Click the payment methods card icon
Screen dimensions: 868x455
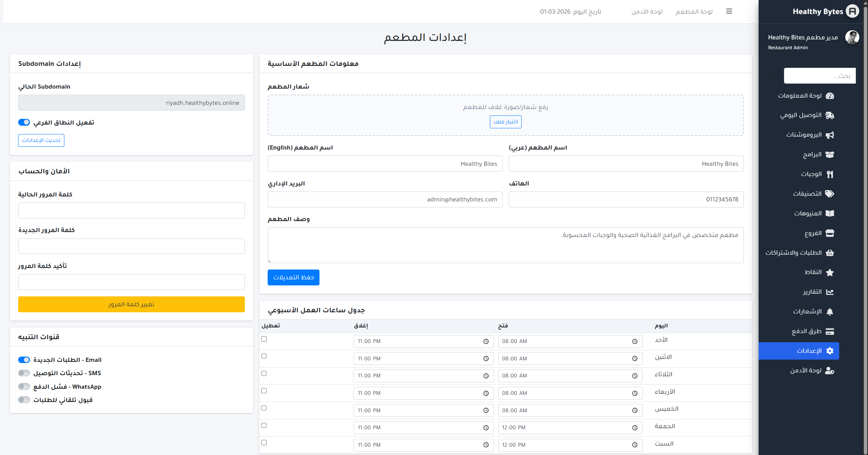(829, 332)
